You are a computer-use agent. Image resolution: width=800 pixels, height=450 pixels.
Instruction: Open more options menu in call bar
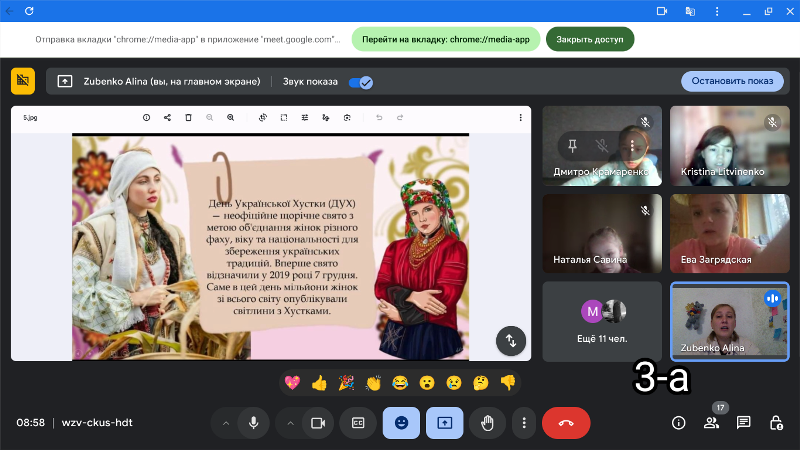(x=524, y=423)
